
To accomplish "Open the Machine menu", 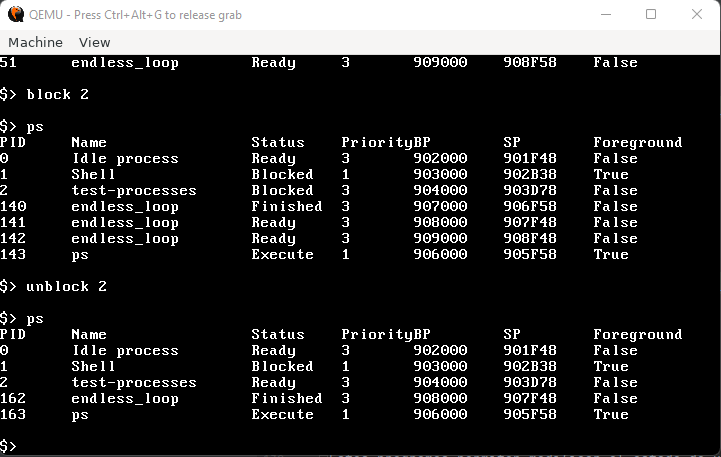I will click(x=35, y=42).
